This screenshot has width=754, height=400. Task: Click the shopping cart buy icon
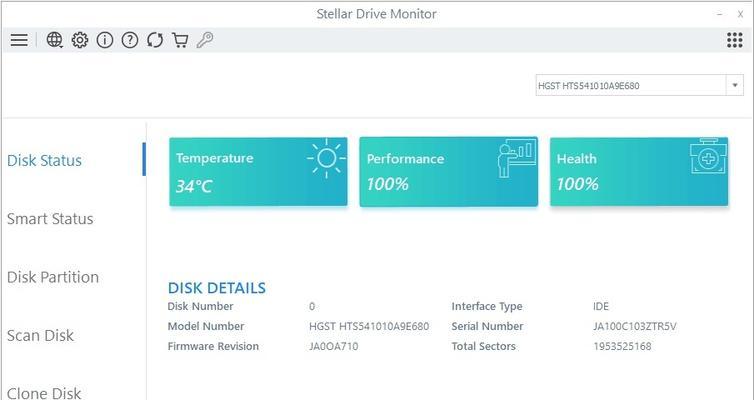tap(180, 40)
